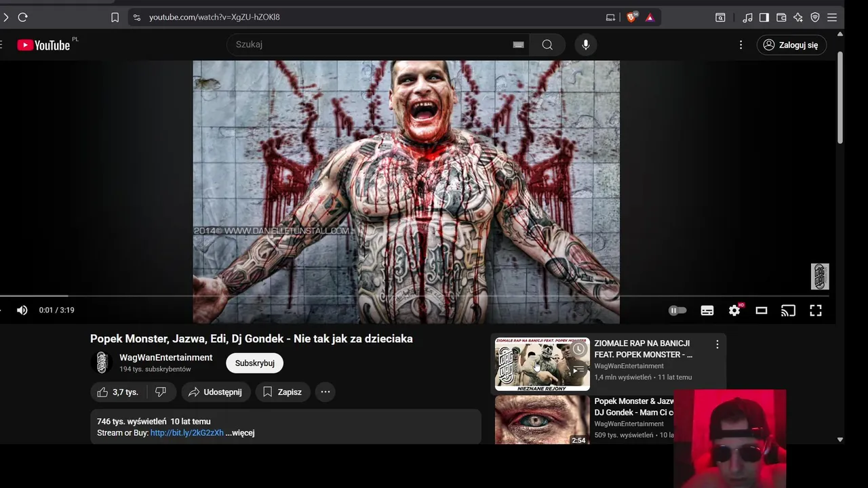This screenshot has height=488, width=868.
Task: Like the video (3,7 tys.)
Action: point(118,392)
